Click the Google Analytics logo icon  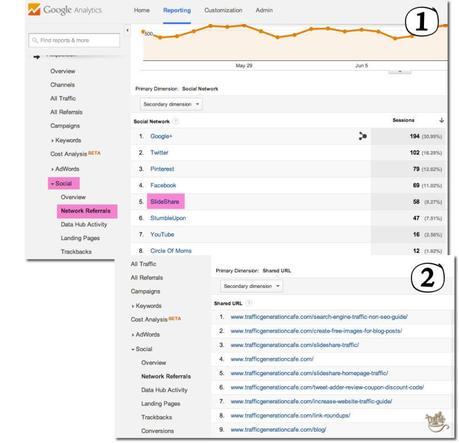coord(34,10)
